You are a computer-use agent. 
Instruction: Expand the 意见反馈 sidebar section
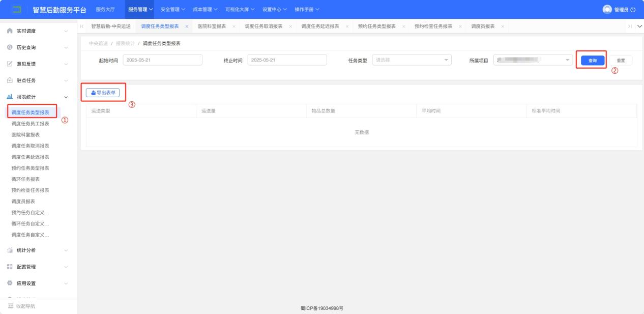pos(66,64)
